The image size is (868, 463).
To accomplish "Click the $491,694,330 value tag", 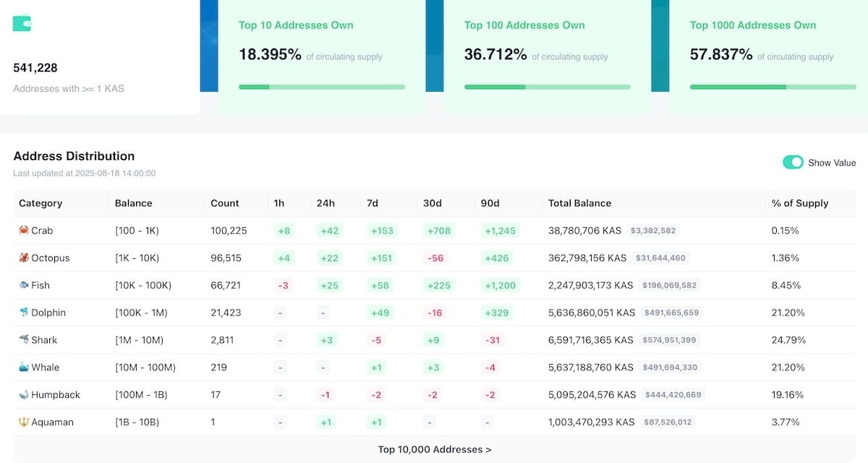I will pos(670,368).
